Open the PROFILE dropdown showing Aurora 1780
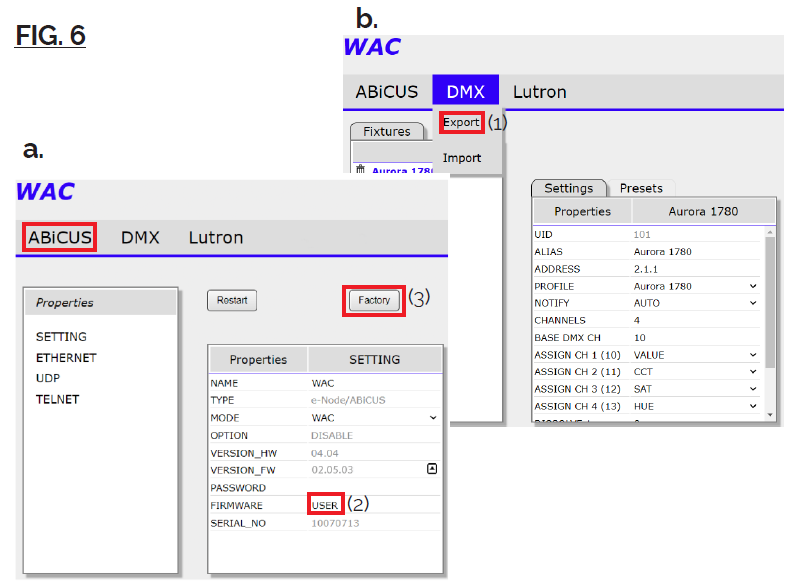This screenshot has width=791, height=584. [752, 286]
